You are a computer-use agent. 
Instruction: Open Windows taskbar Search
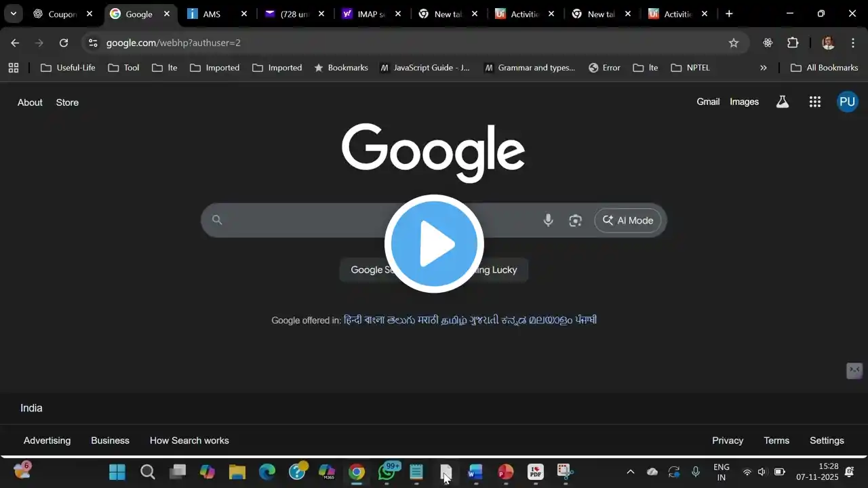click(x=147, y=472)
